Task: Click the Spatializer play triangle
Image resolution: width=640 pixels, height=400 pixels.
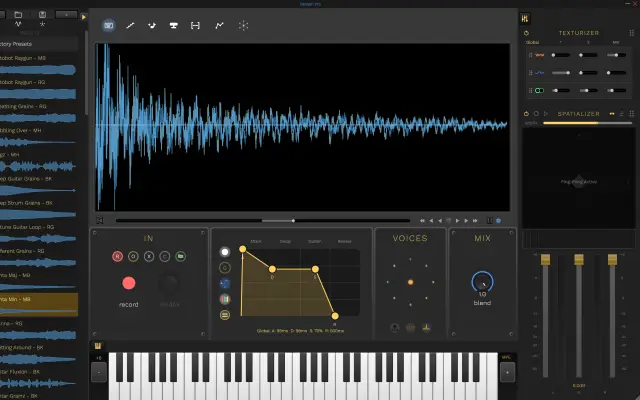Action: click(546, 114)
